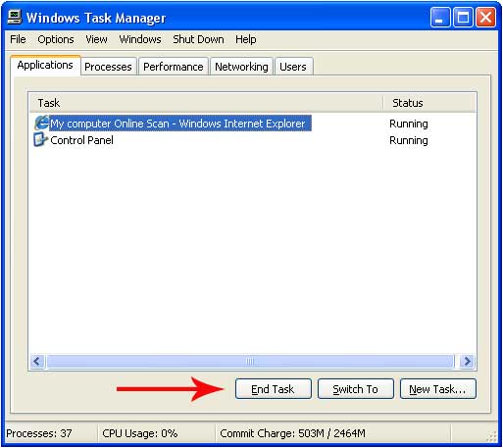Click the Task Manager title bar icon
Screen dimensions: 503x448
click(15, 17)
